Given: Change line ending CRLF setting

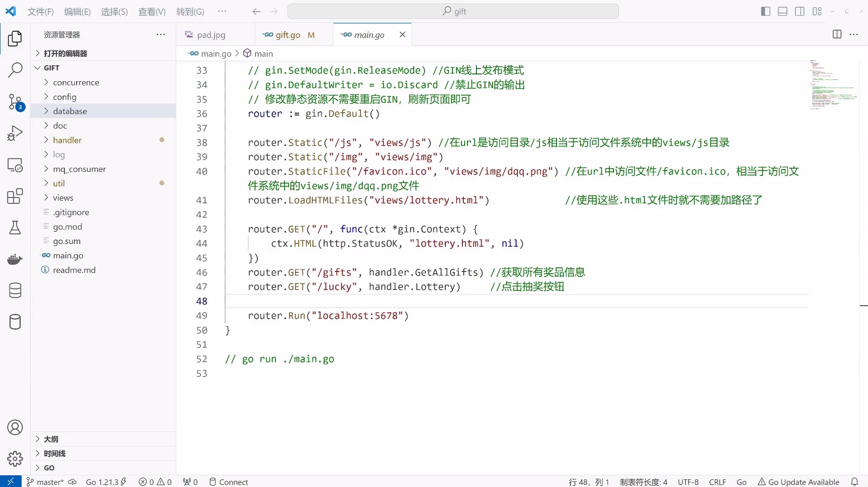Looking at the screenshot, I should 717,482.
